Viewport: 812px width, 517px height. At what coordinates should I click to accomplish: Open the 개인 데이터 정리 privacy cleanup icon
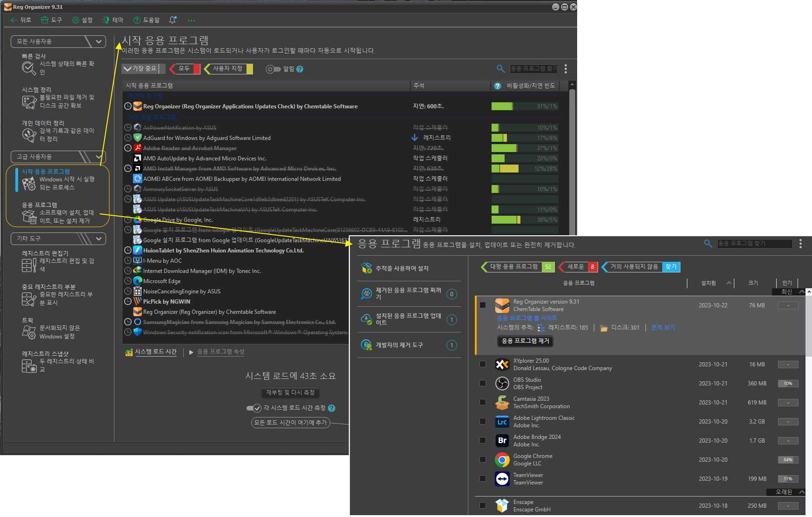pyautogui.click(x=29, y=135)
